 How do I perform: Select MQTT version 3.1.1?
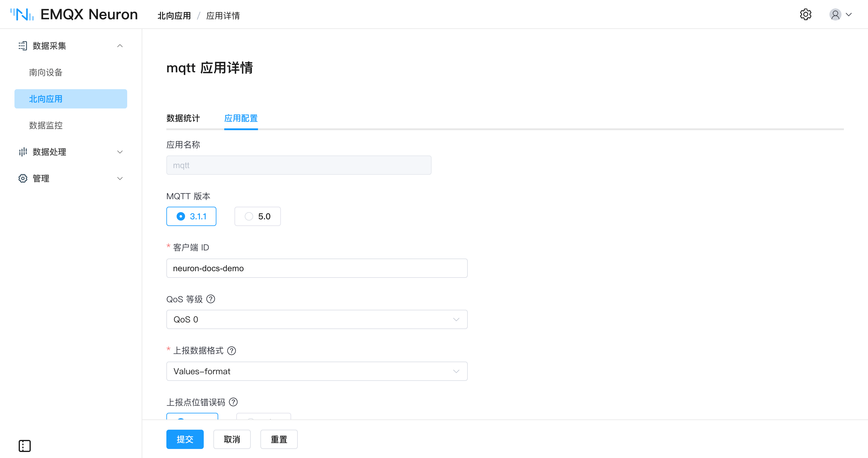coord(191,216)
